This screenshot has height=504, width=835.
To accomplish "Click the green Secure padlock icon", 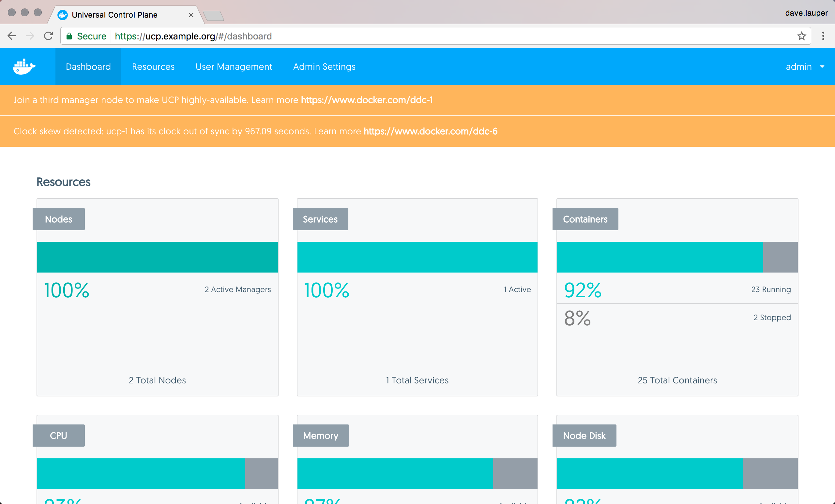I will pyautogui.click(x=69, y=36).
